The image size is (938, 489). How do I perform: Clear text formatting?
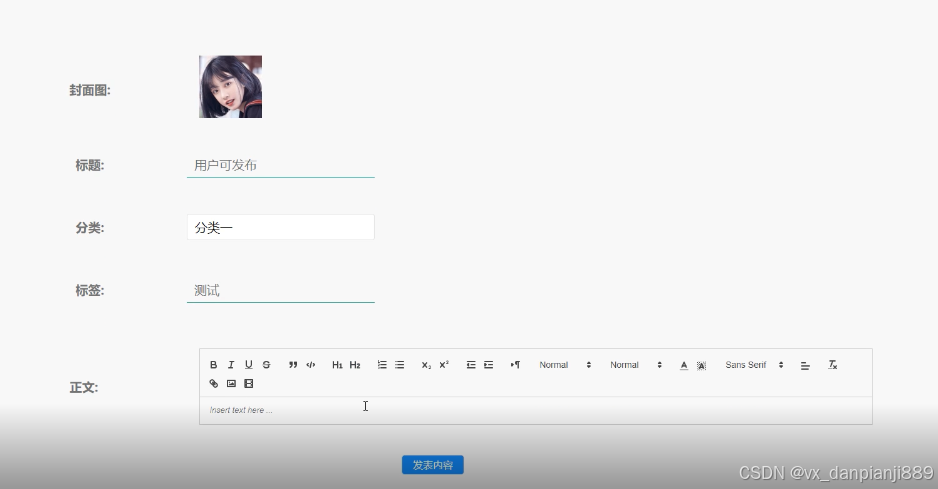[x=832, y=365]
